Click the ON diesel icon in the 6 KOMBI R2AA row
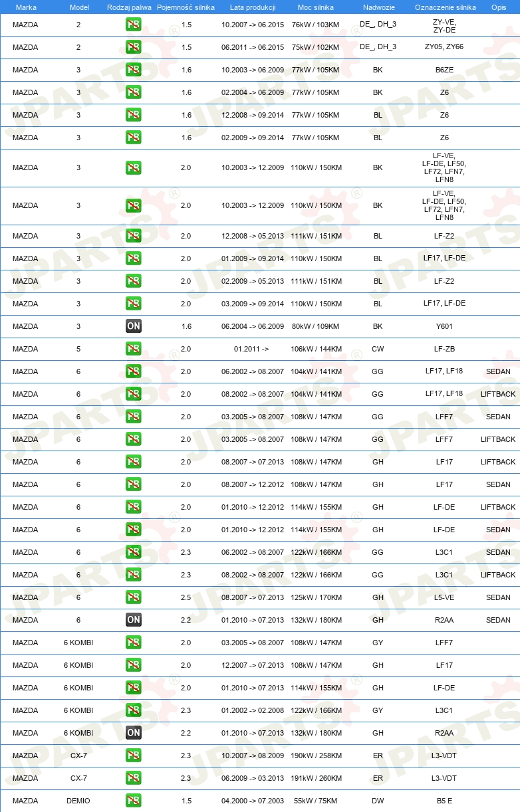Screen dimensions: 520x812 [x=134, y=734]
